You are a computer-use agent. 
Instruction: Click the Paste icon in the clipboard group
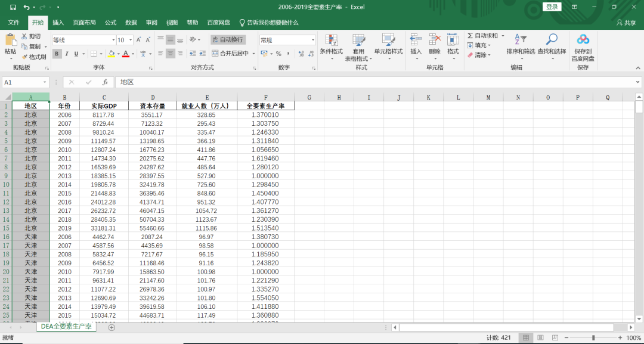(10, 40)
